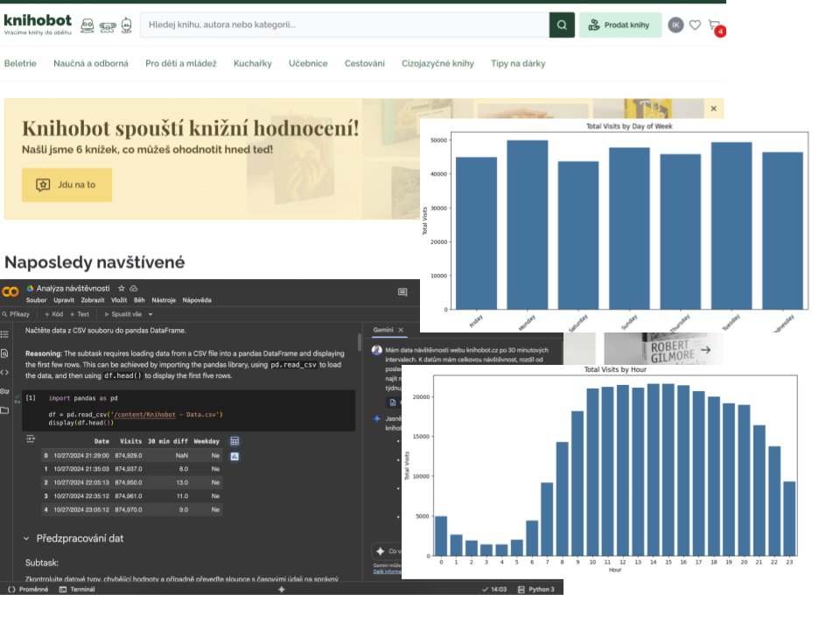840x630 pixels.
Task: Open the Colab comments icon
Action: [x=402, y=292]
